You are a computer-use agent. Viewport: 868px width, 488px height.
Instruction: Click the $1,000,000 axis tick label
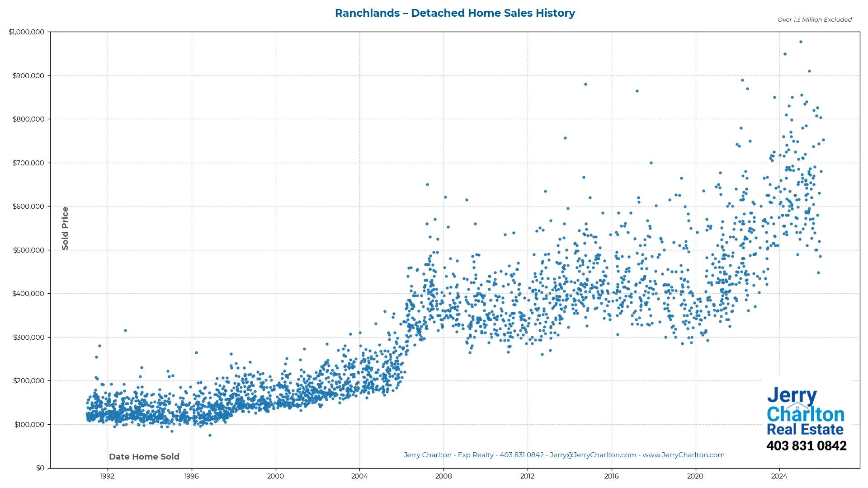pos(27,32)
